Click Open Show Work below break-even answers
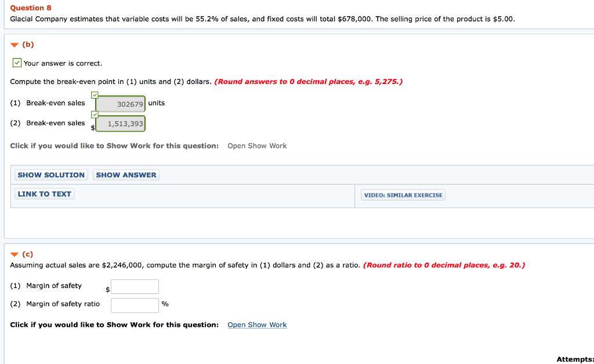The image size is (594, 364). click(257, 145)
